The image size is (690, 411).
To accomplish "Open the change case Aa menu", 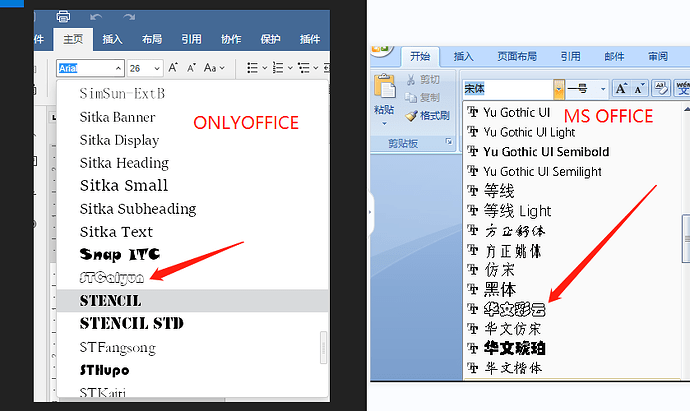I will (x=214, y=68).
